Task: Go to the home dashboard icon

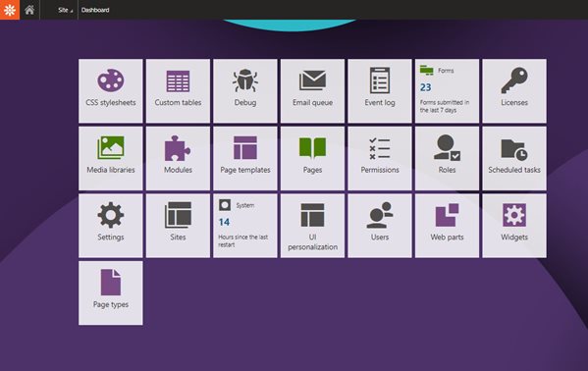Action: pos(29,10)
